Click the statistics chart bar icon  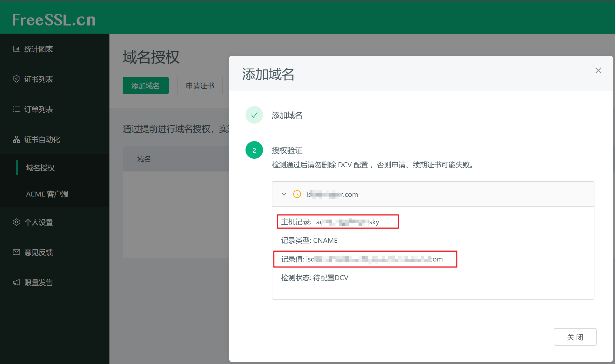16,49
